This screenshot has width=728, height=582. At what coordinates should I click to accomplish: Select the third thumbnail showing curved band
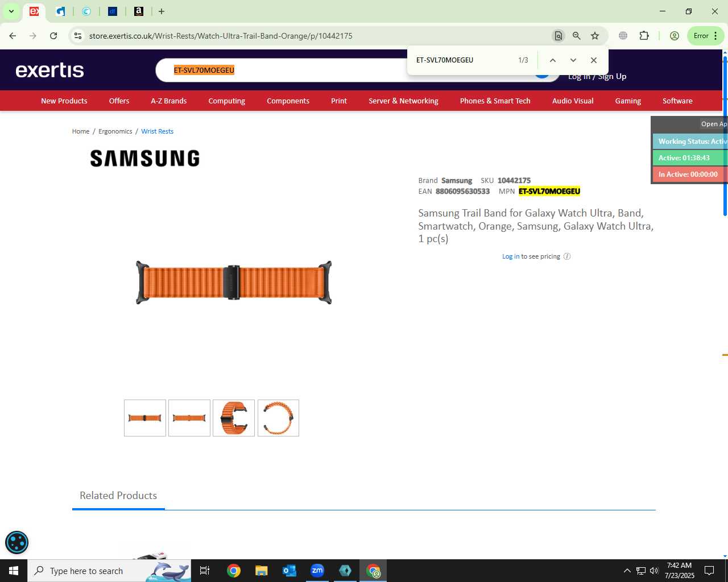(x=234, y=418)
